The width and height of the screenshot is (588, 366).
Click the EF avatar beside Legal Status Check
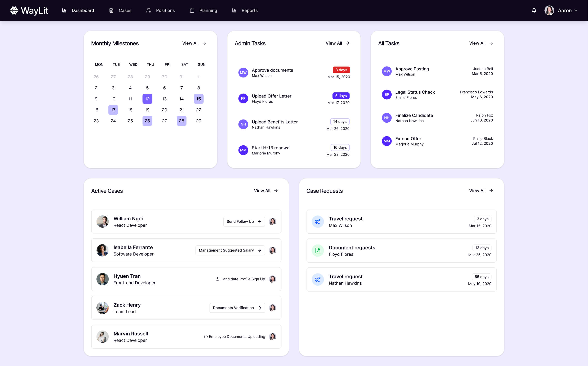click(x=386, y=95)
